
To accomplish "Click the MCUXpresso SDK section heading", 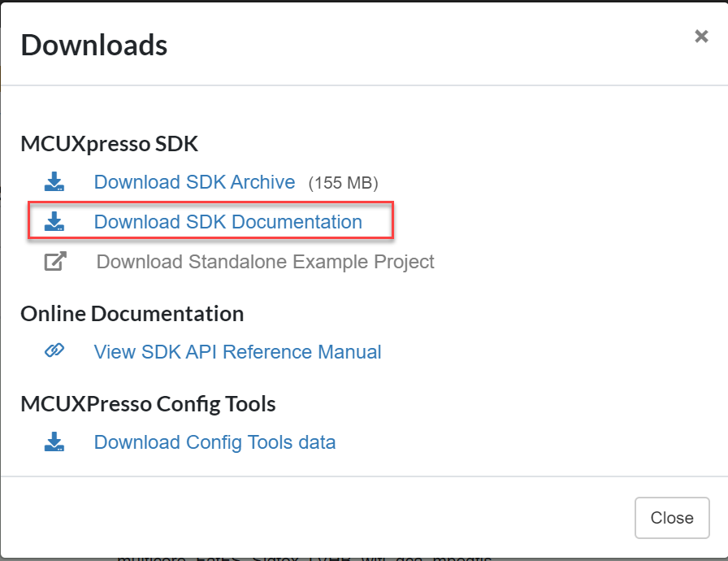I will coord(109,144).
